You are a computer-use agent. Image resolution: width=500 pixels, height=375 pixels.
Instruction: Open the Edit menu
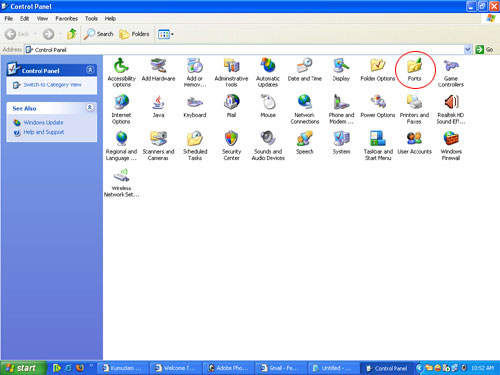click(x=24, y=19)
